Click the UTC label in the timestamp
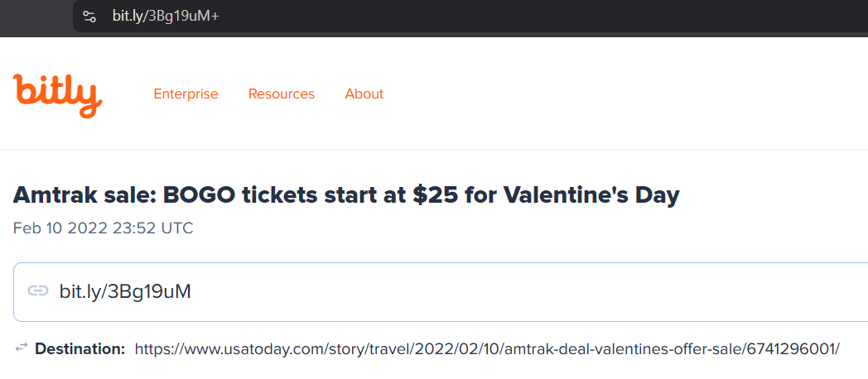 click(178, 228)
